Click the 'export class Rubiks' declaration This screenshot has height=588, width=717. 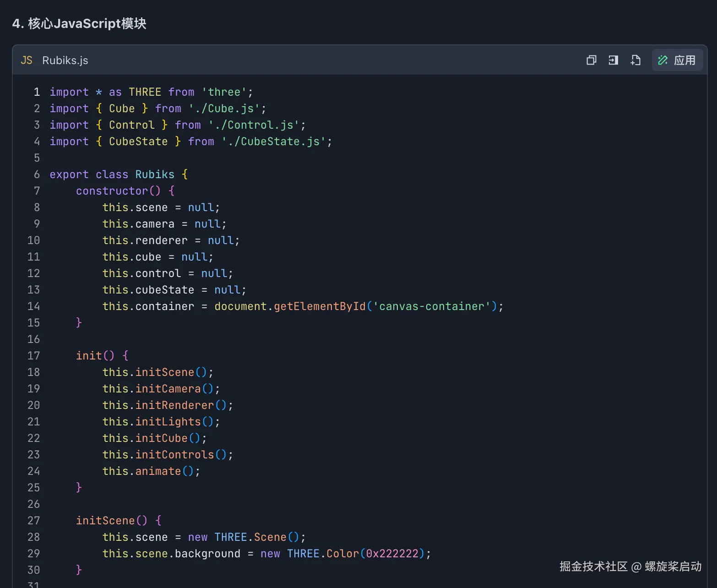click(112, 174)
